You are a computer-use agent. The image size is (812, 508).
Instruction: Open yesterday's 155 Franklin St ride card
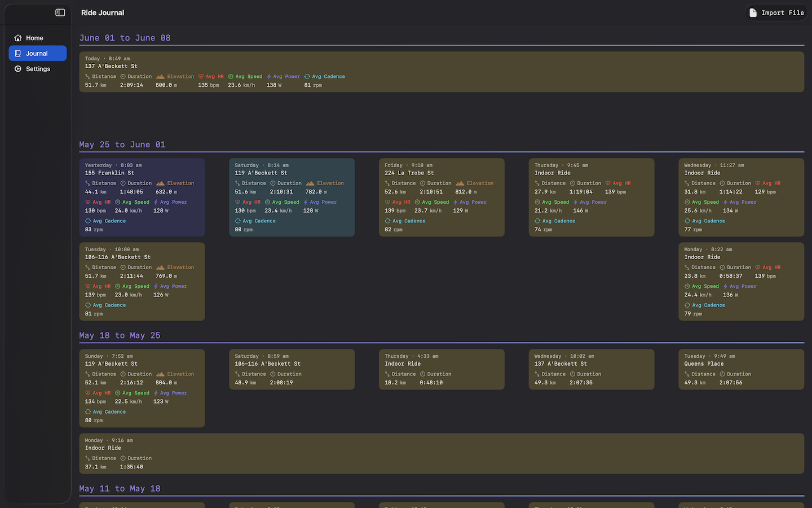coord(142,197)
